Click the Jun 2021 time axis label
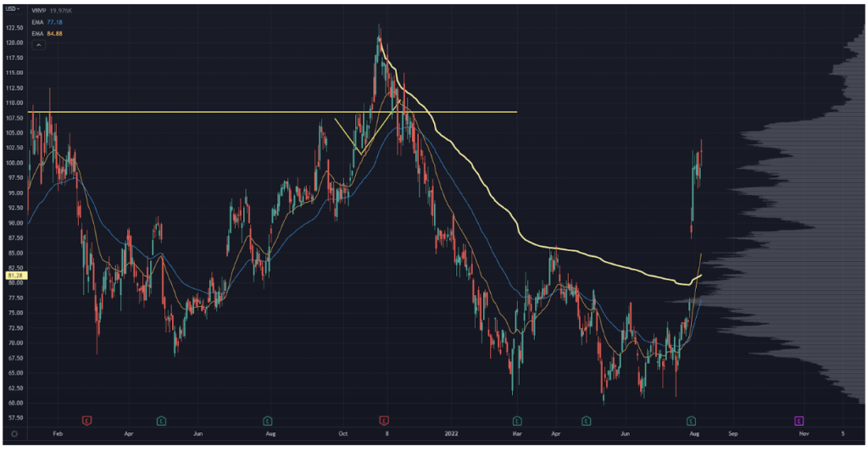This screenshot has width=868, height=452. [x=198, y=433]
